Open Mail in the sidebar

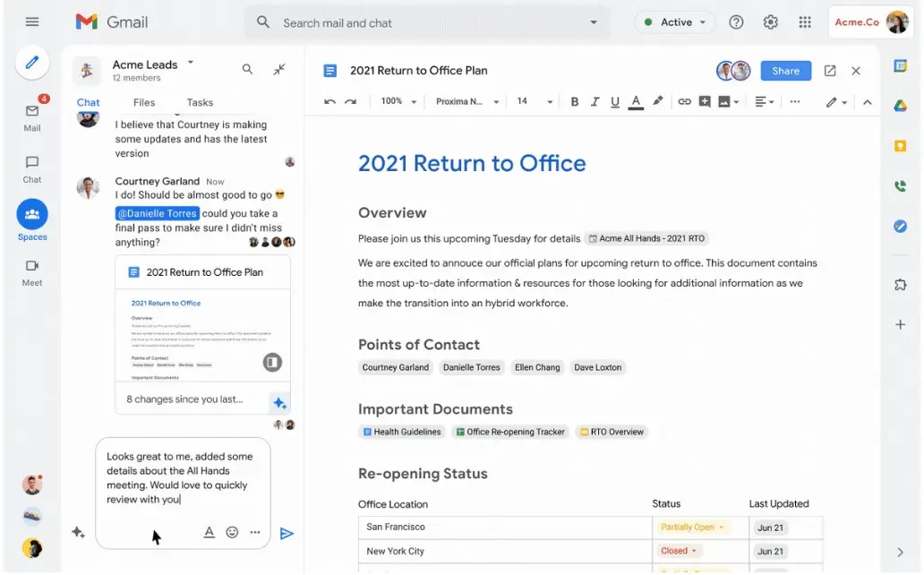click(32, 118)
